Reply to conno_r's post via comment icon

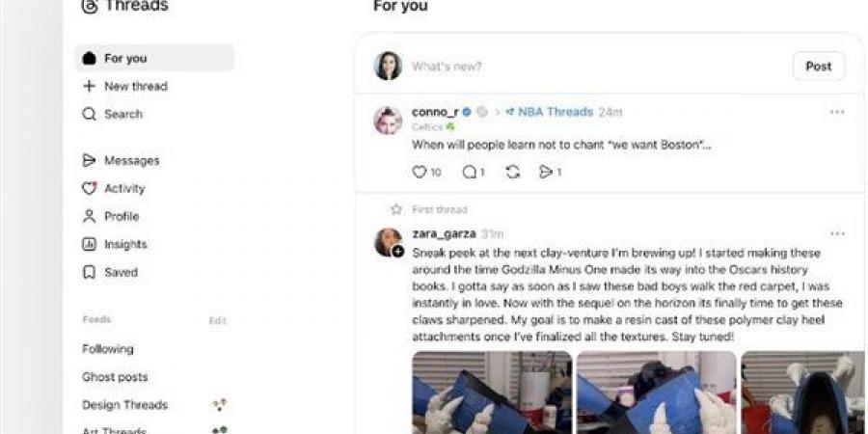pyautogui.click(x=470, y=173)
